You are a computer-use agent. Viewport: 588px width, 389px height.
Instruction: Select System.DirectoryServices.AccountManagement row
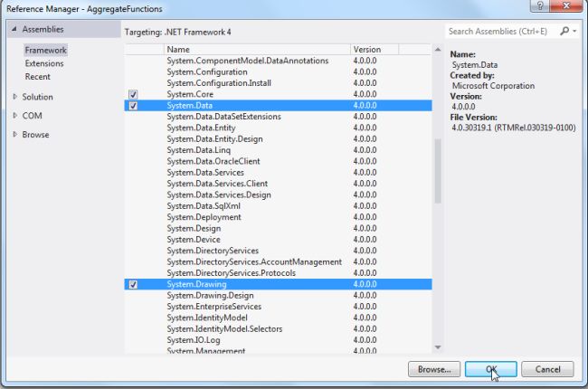[278, 261]
